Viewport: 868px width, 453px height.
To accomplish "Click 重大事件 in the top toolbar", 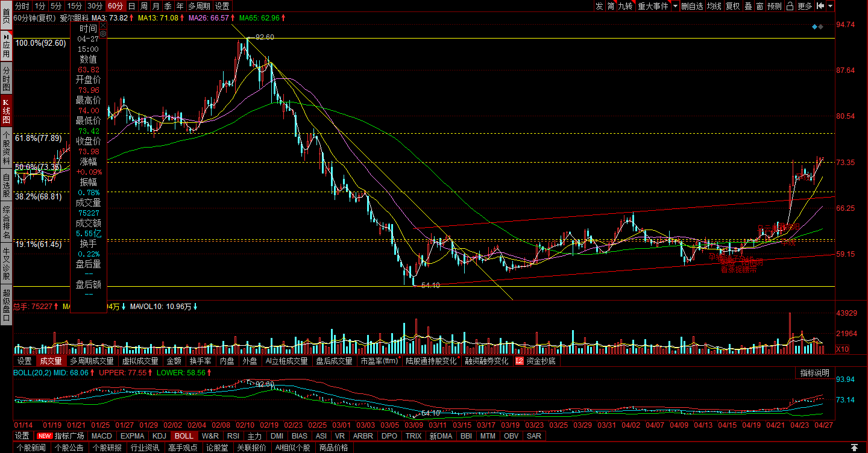I will click(x=653, y=6).
